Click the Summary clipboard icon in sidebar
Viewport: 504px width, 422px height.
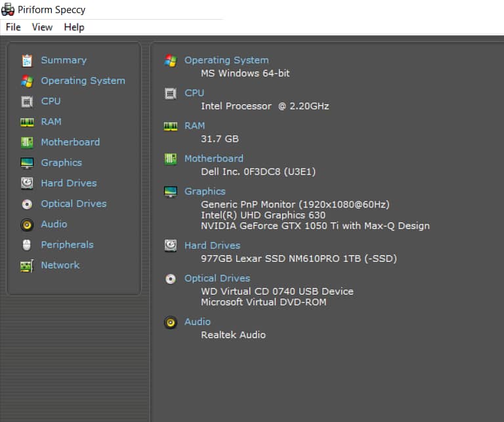pos(27,60)
